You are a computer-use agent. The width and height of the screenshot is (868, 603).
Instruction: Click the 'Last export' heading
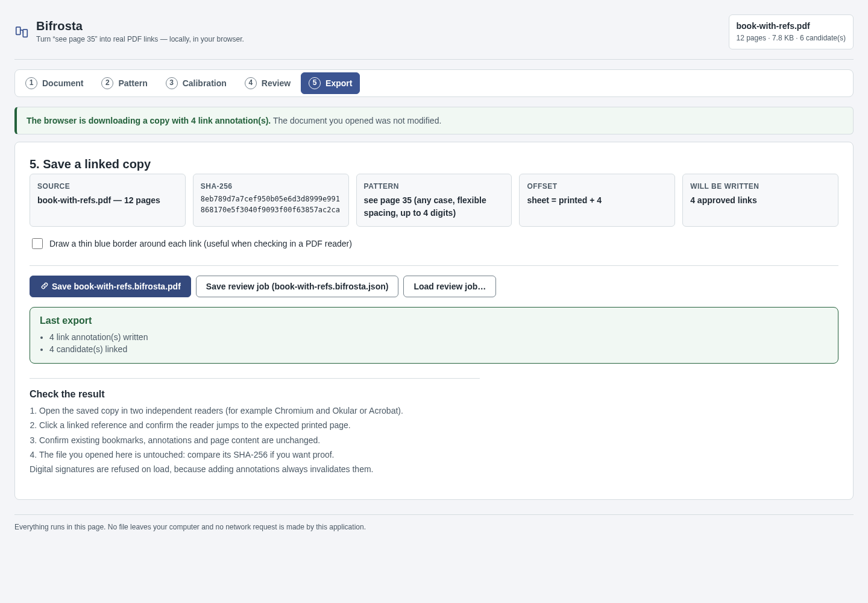66,321
